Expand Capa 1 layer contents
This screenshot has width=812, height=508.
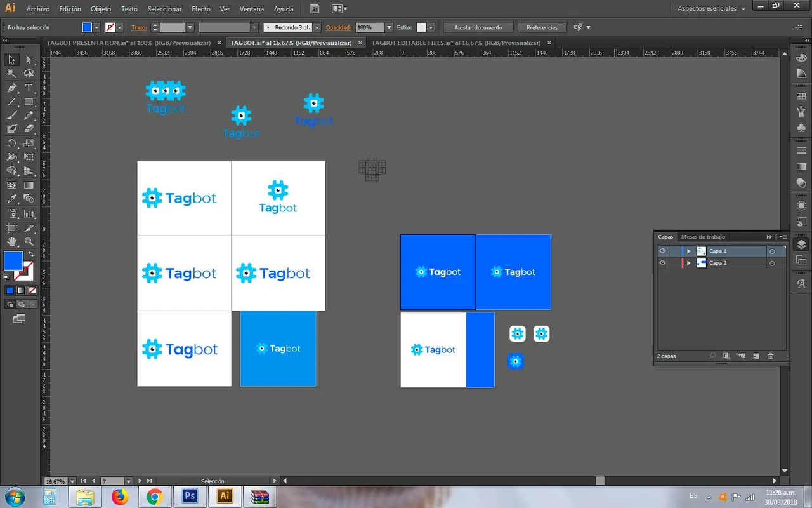coord(689,251)
